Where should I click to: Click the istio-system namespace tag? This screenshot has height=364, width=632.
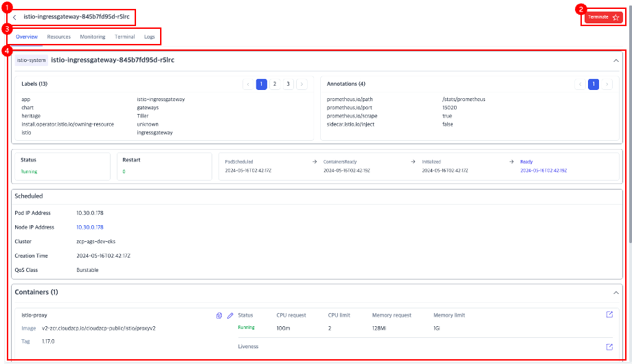32,60
